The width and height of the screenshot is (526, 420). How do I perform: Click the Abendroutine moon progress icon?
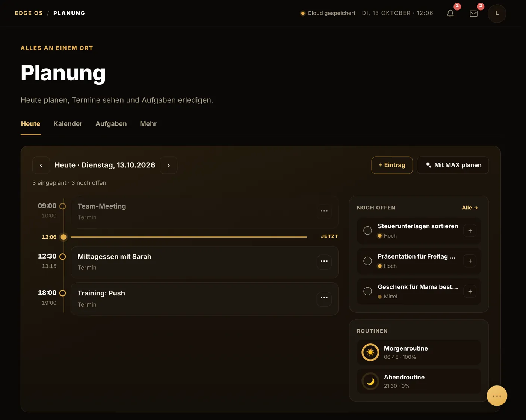pos(370,381)
